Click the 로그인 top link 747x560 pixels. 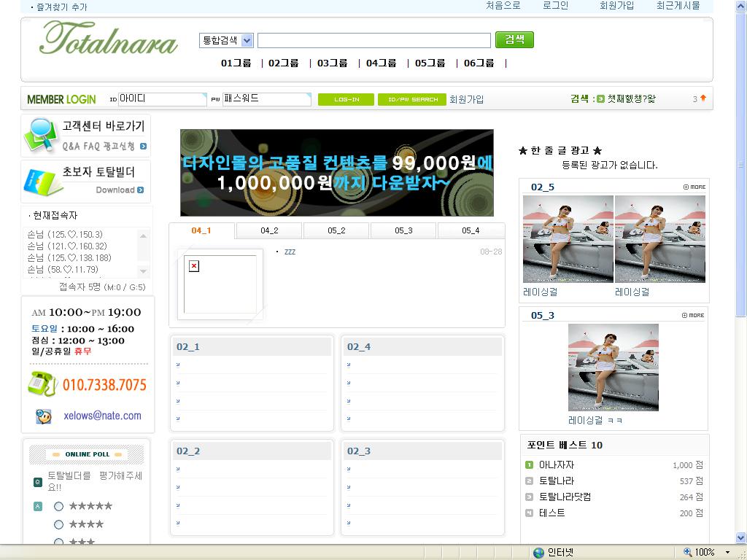(x=555, y=6)
